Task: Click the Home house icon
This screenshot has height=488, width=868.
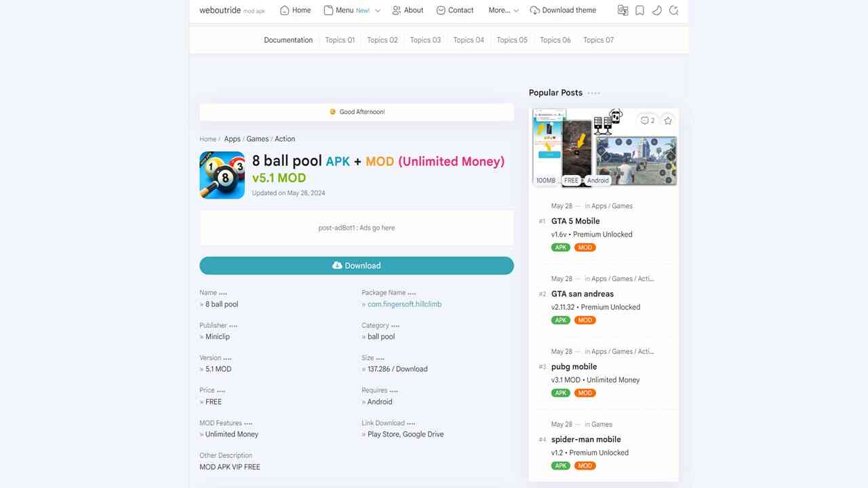Action: click(x=285, y=10)
